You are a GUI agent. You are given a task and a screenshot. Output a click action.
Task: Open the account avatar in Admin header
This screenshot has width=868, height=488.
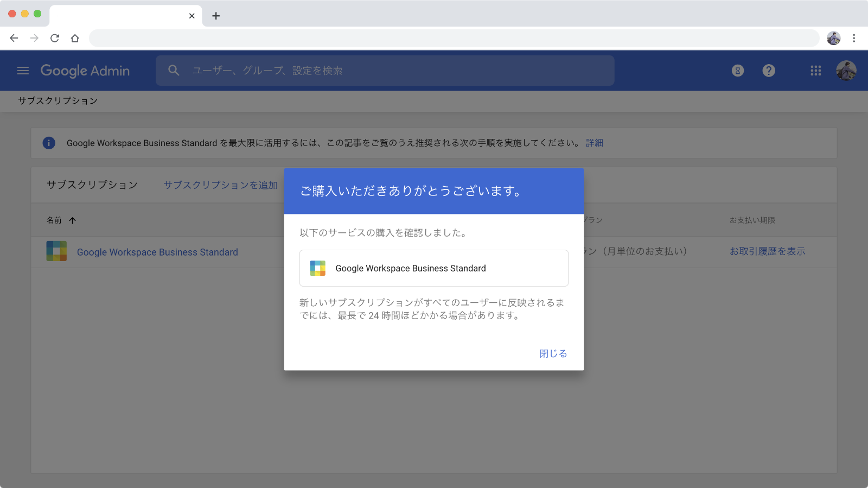(x=846, y=71)
